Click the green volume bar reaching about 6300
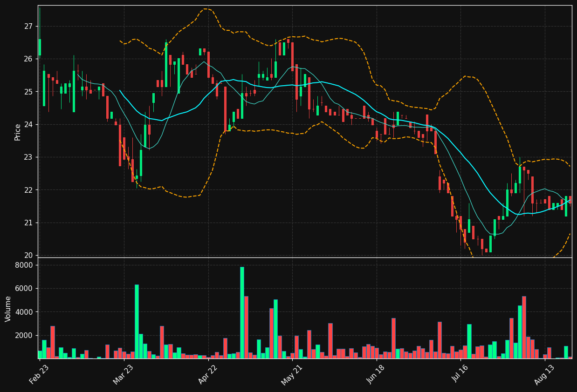The width and height of the screenshot is (577, 392). [x=137, y=322]
